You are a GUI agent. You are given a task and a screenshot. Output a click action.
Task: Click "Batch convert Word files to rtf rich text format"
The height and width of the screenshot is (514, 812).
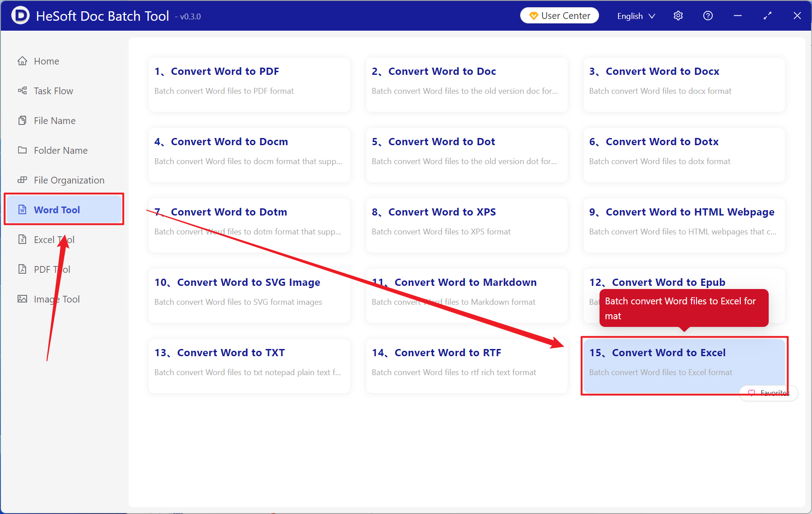[x=454, y=372]
